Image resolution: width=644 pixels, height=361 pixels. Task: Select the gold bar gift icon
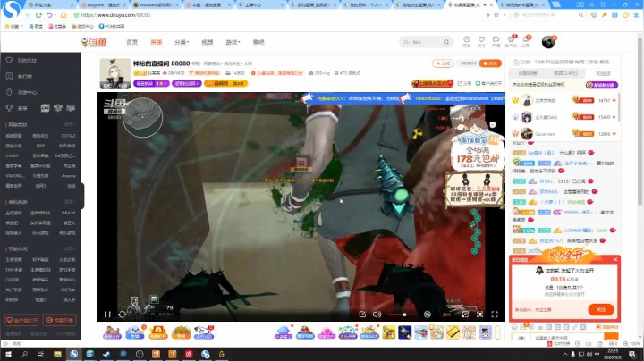pos(453,332)
